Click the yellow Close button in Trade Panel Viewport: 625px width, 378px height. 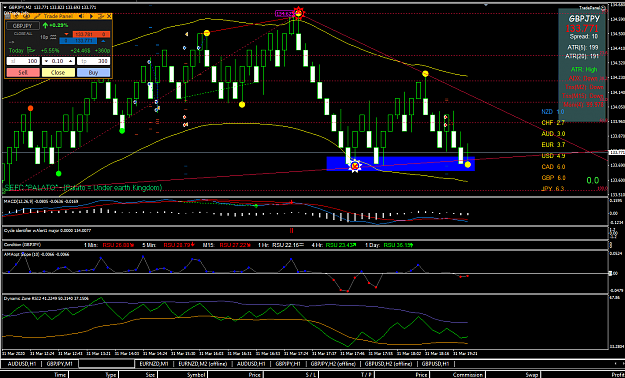point(58,73)
